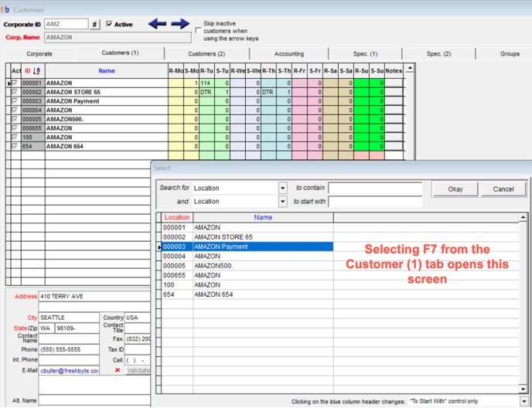This screenshot has height=408, width=532.
Task: Open the 'Search for' Location dropdown
Action: click(283, 188)
